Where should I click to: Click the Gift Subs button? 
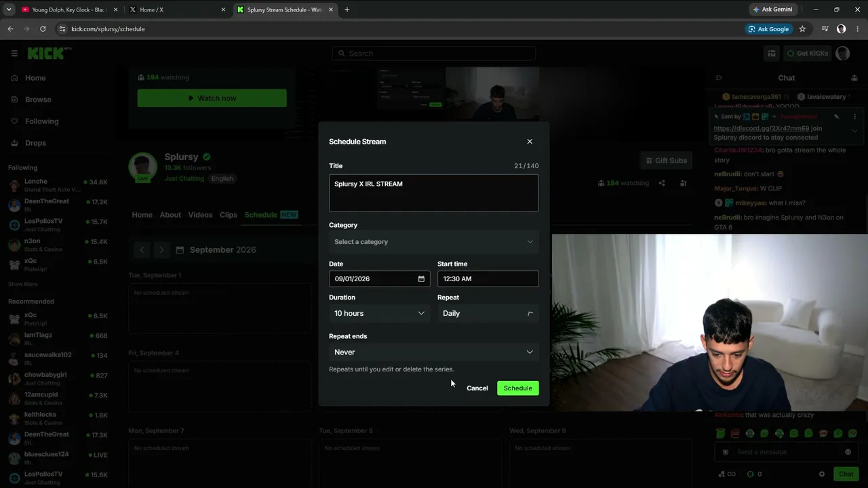[666, 161]
